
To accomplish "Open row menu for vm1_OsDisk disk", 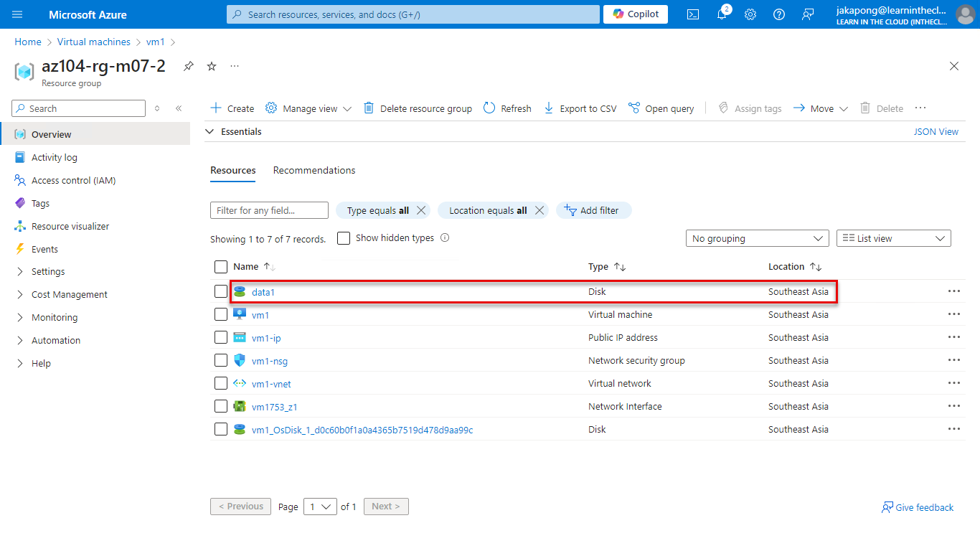I will tap(953, 429).
